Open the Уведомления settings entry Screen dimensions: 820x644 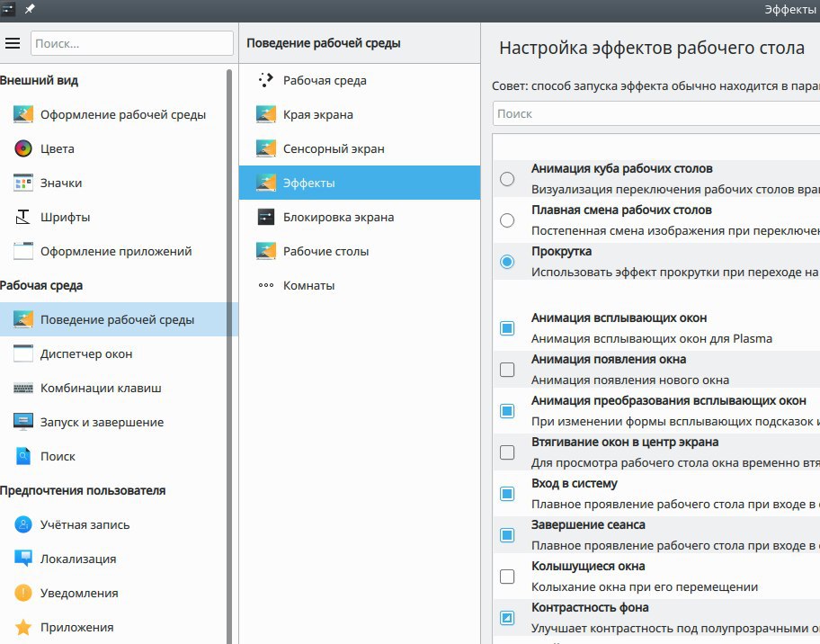pyautogui.click(x=114, y=594)
